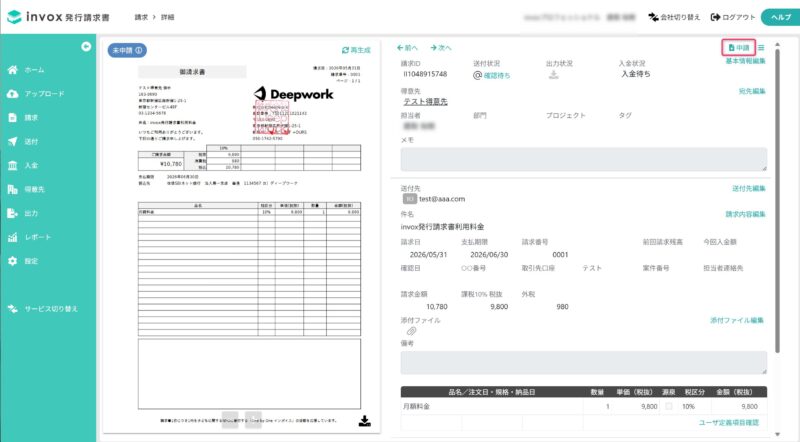Click the 請求 breadcrumb link
800x442 pixels.
click(141, 17)
